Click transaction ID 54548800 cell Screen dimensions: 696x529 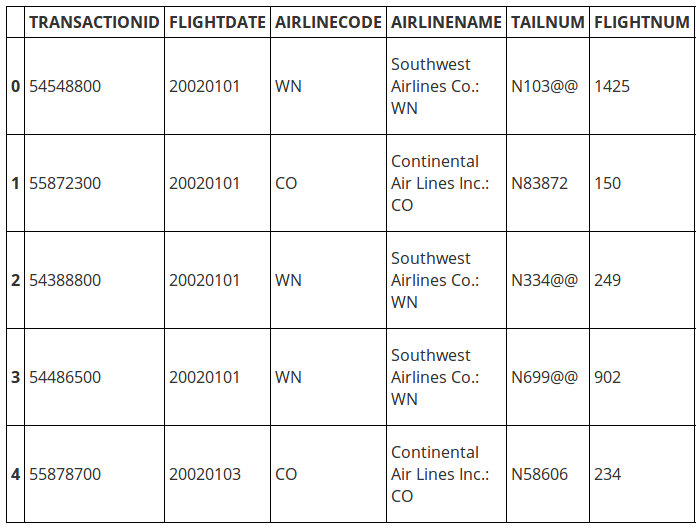(94, 86)
